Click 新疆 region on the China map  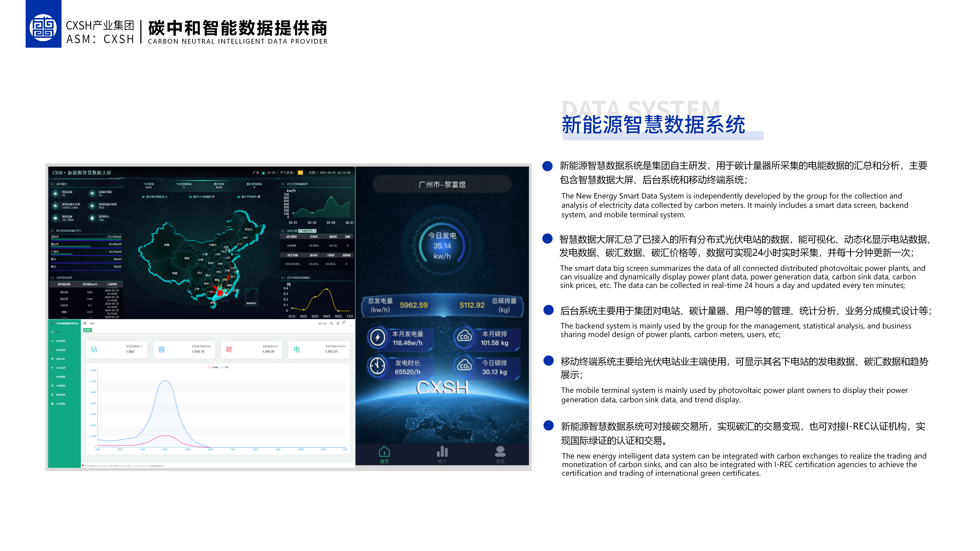167,245
